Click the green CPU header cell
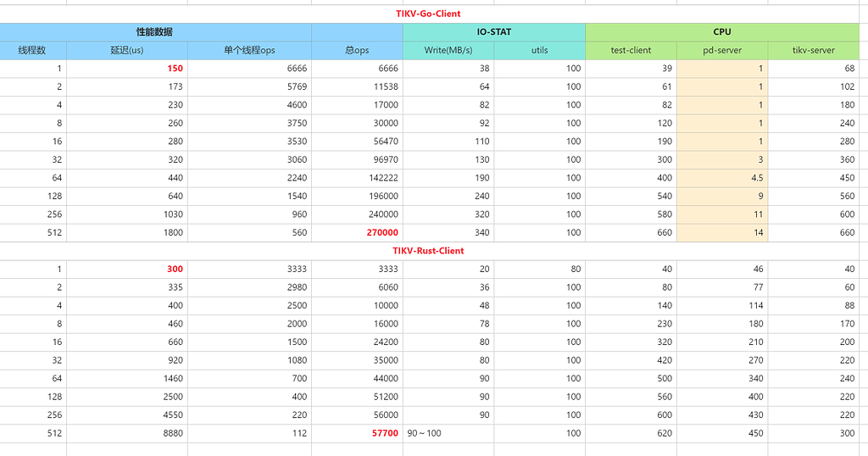The height and width of the screenshot is (456, 868). tap(722, 32)
